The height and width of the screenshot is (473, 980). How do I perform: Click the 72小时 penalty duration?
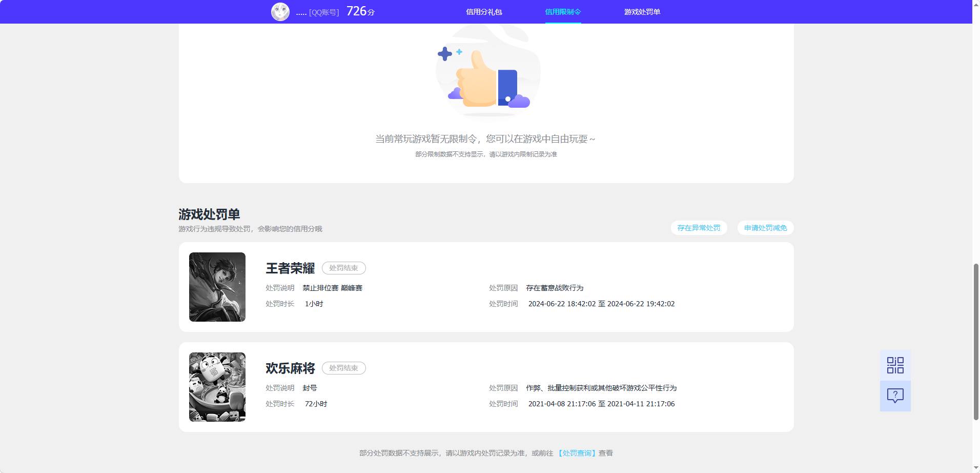pos(316,404)
